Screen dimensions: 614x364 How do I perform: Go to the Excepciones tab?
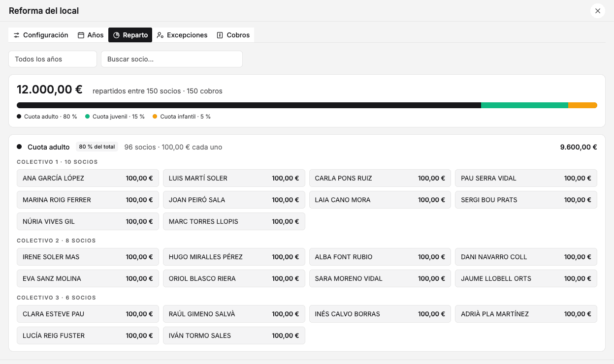click(x=182, y=35)
